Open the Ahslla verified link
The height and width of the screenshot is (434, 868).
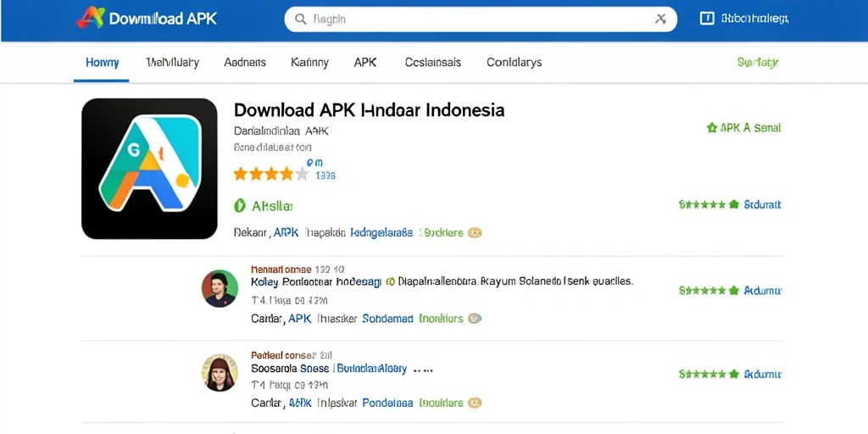(x=272, y=207)
